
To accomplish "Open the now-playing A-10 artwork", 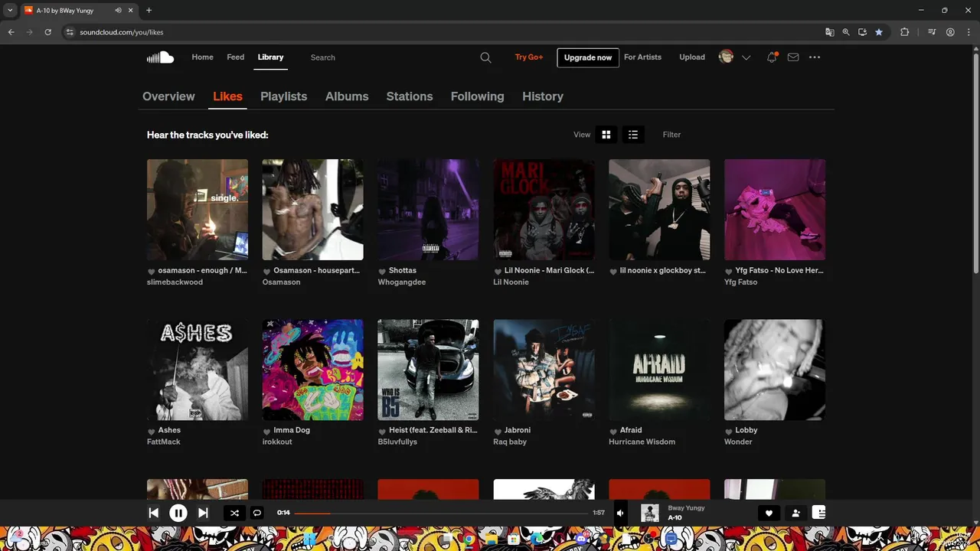I will 650,514.
